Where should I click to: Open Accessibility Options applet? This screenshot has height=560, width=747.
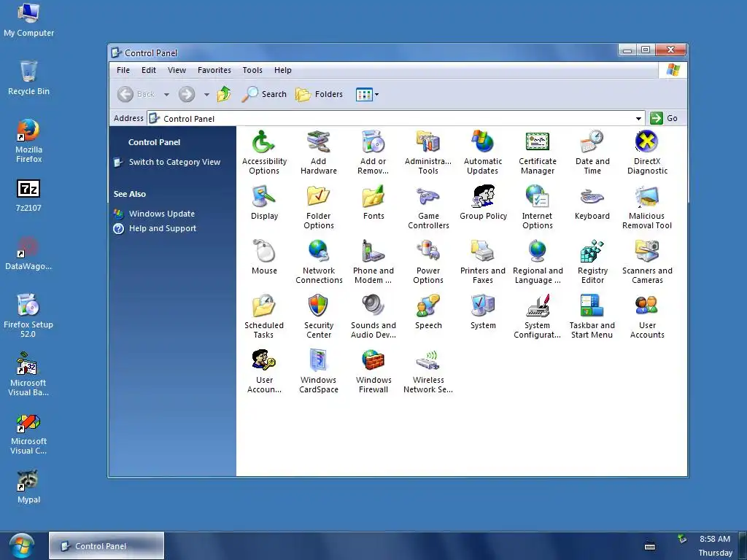click(x=264, y=152)
